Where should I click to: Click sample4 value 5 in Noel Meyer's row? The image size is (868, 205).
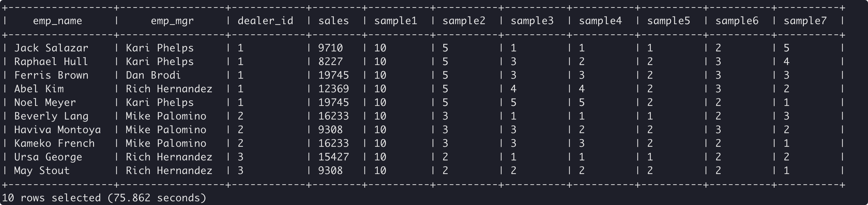(582, 102)
